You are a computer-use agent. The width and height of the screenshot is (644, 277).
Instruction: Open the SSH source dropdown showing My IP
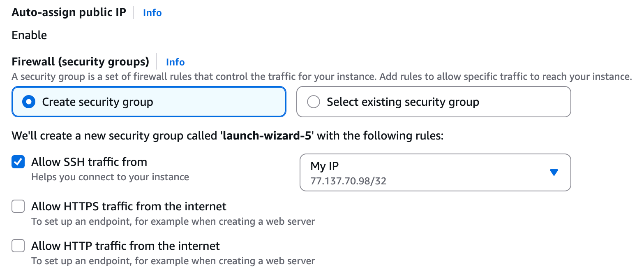pos(436,172)
